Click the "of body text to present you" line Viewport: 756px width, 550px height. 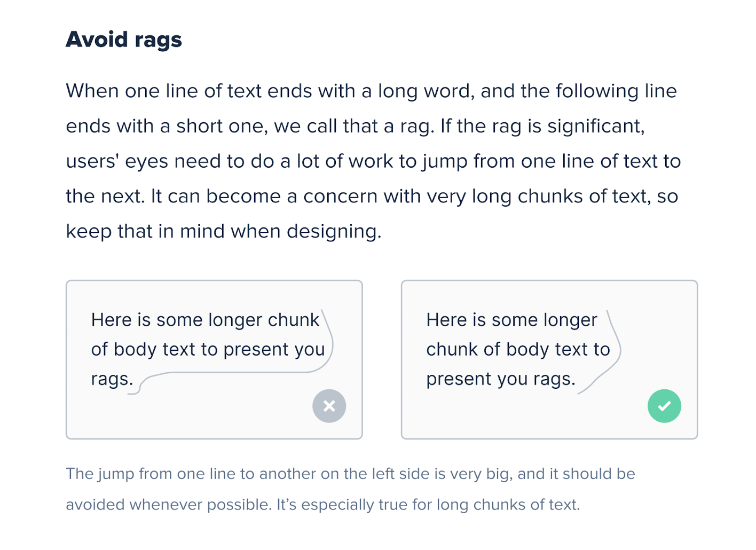pos(208,349)
